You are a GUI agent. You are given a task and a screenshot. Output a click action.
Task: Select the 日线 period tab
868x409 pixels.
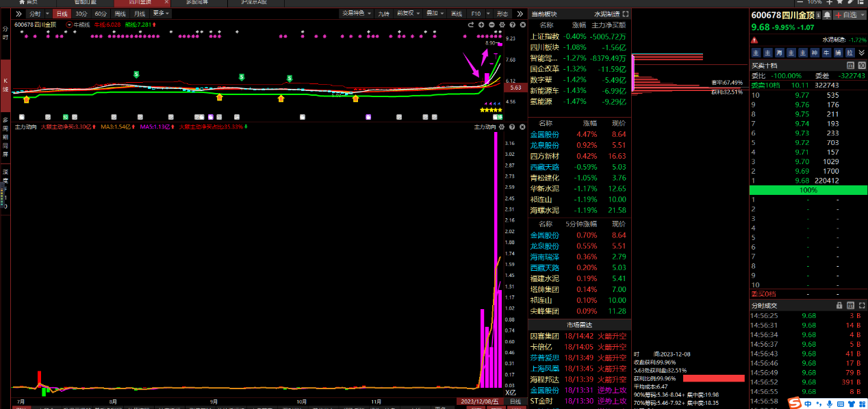pos(61,14)
